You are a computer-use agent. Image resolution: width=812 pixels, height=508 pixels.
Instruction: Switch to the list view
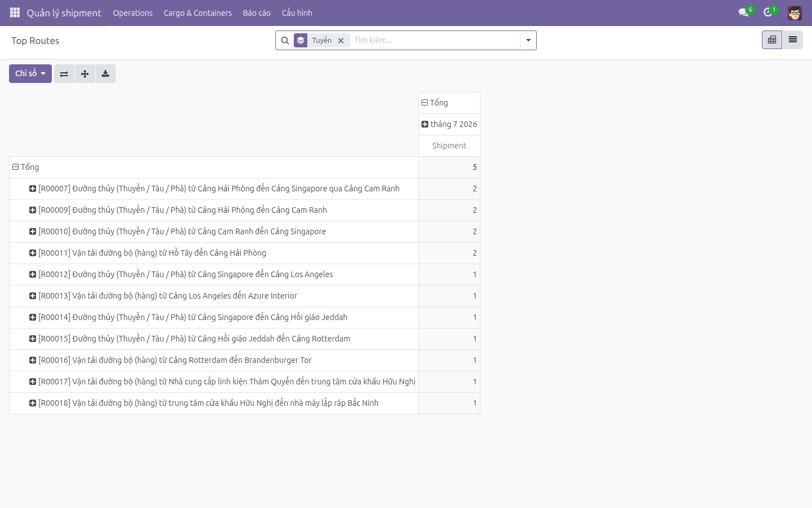793,40
